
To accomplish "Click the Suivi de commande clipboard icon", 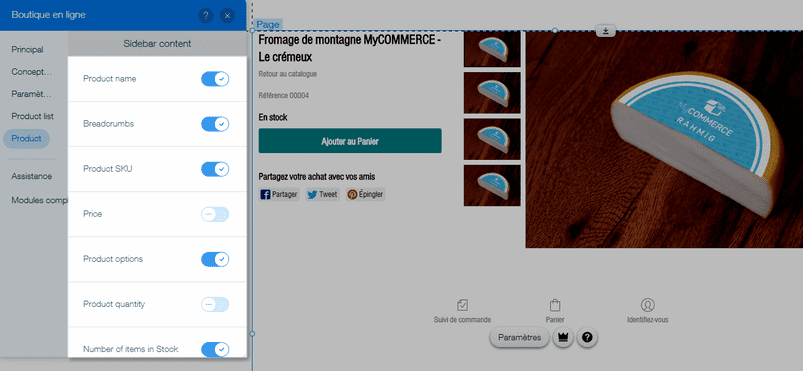I will point(462,305).
